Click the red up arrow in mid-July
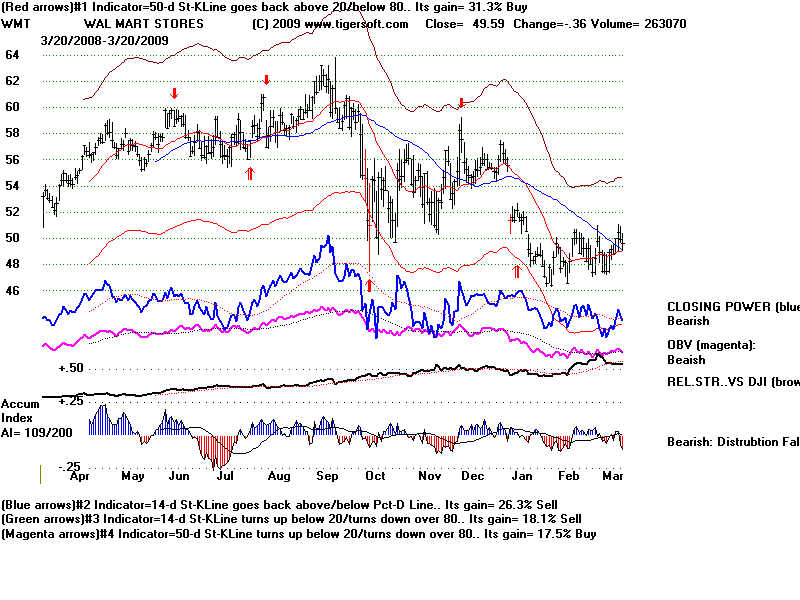 [250, 173]
